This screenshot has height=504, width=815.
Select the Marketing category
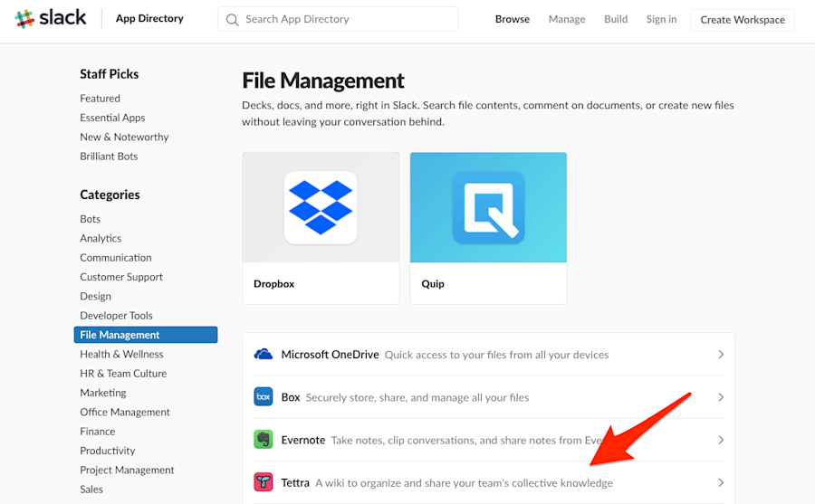[x=103, y=393]
